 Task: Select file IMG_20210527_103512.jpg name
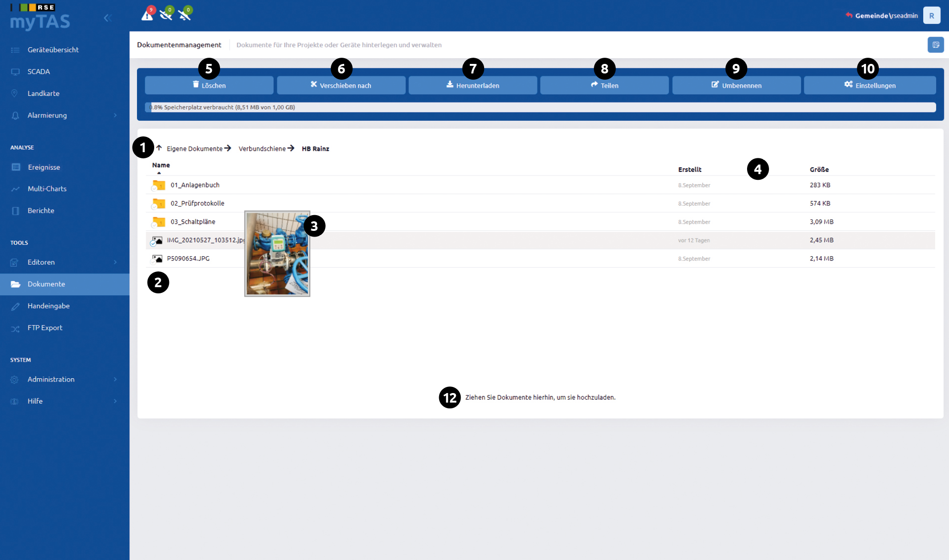(x=205, y=240)
